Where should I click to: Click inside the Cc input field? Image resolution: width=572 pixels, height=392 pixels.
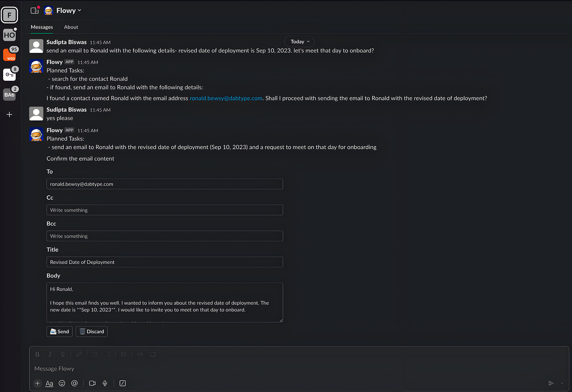(x=164, y=210)
